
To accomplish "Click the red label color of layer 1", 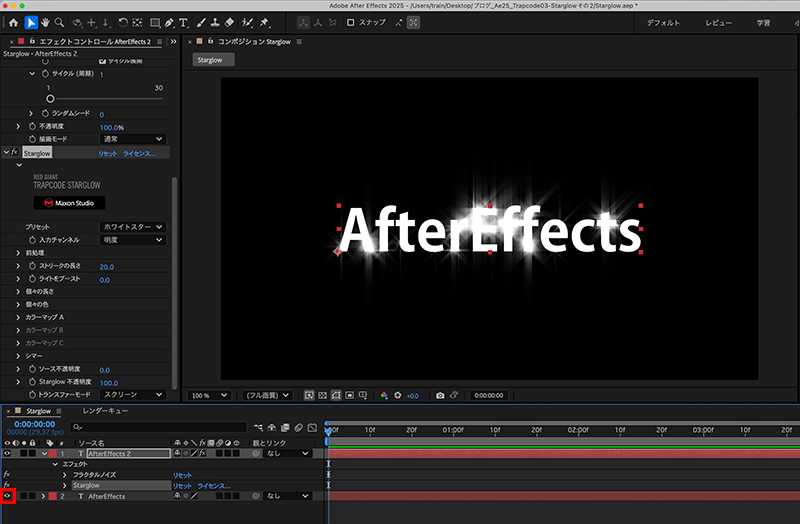I will 53,453.
